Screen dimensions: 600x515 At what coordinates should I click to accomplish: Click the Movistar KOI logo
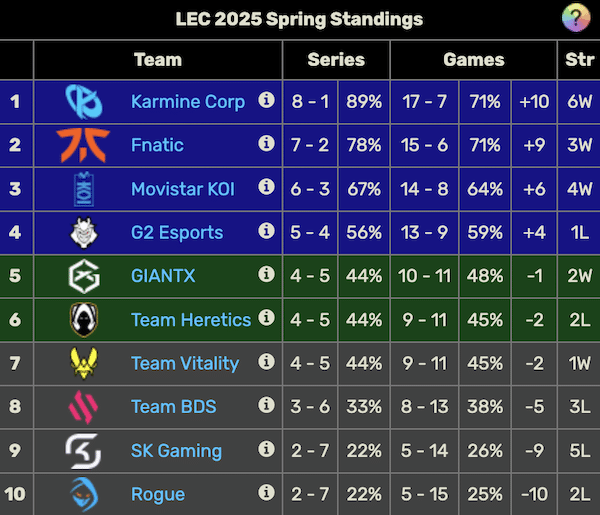[x=82, y=188]
